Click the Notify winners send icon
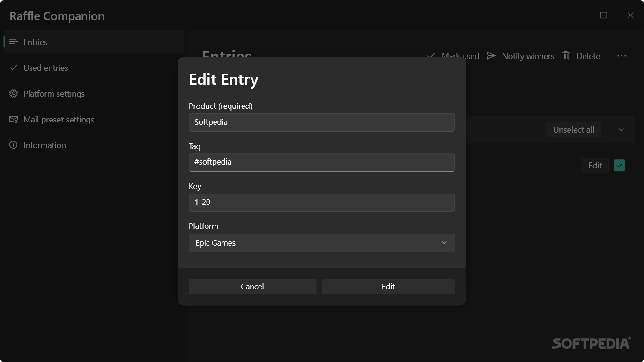Screen dimensions: 644x362 tap(491, 56)
